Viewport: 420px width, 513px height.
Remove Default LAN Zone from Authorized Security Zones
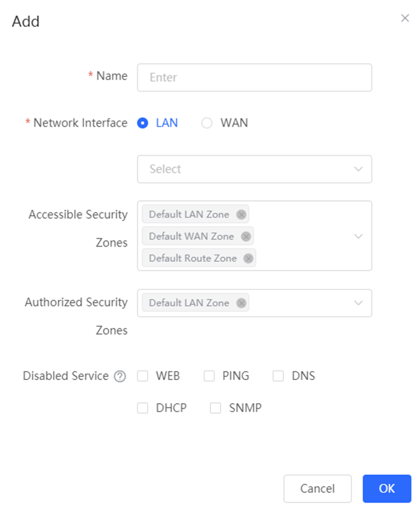[241, 303]
